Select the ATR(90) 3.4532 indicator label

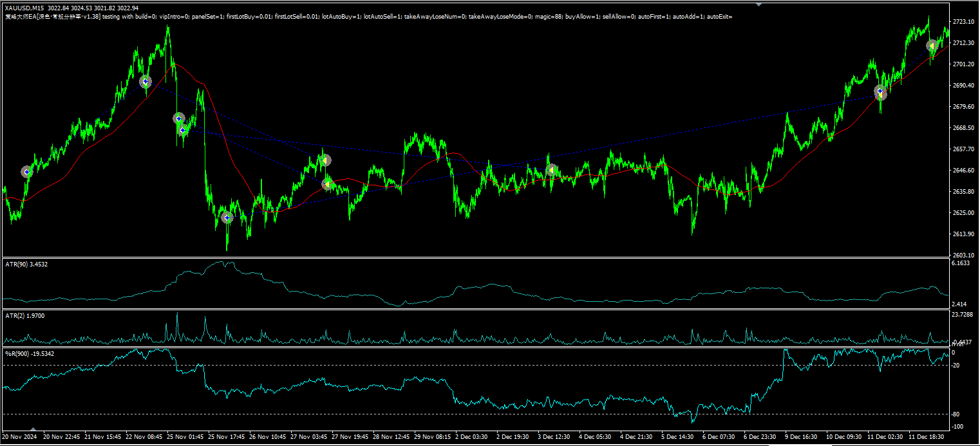(26, 264)
